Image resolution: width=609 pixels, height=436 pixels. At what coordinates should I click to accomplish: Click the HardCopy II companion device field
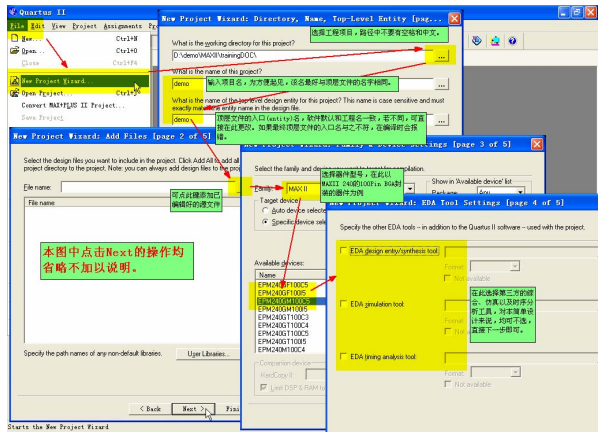click(315, 375)
